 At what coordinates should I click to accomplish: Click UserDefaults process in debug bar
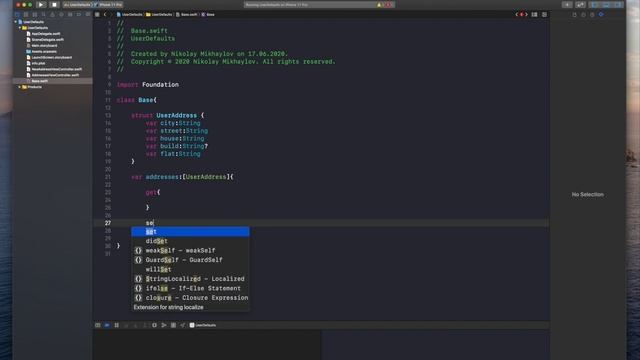(203, 325)
